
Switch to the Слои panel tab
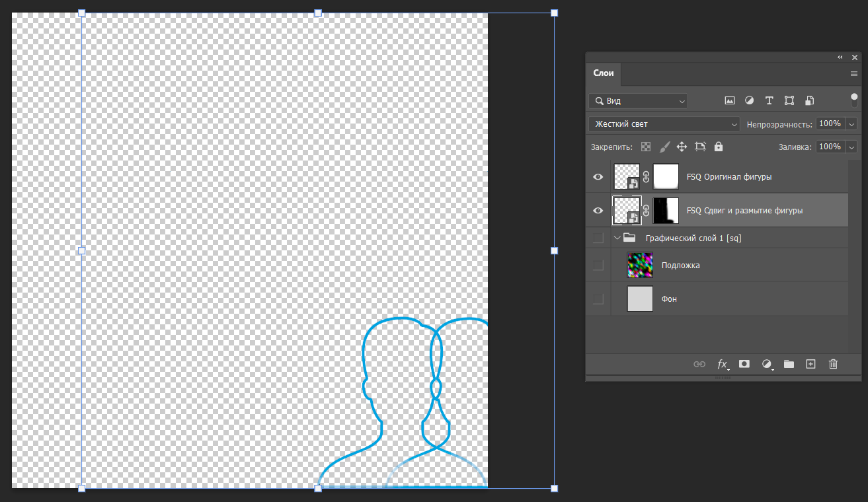604,73
